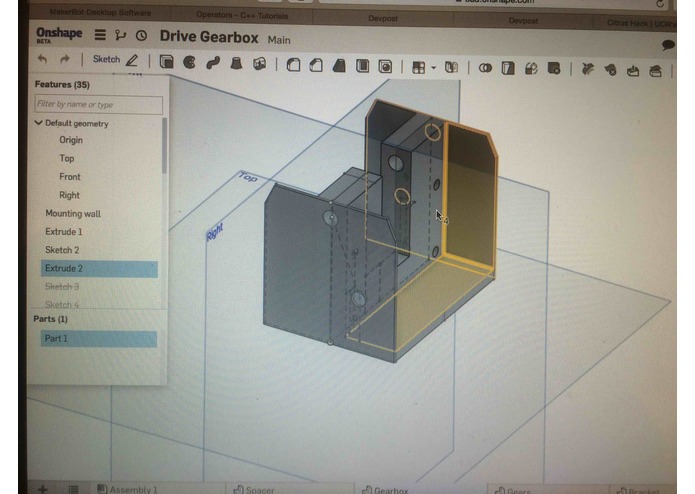Click the browser reload icon
695x494 pixels.
pos(660,4)
